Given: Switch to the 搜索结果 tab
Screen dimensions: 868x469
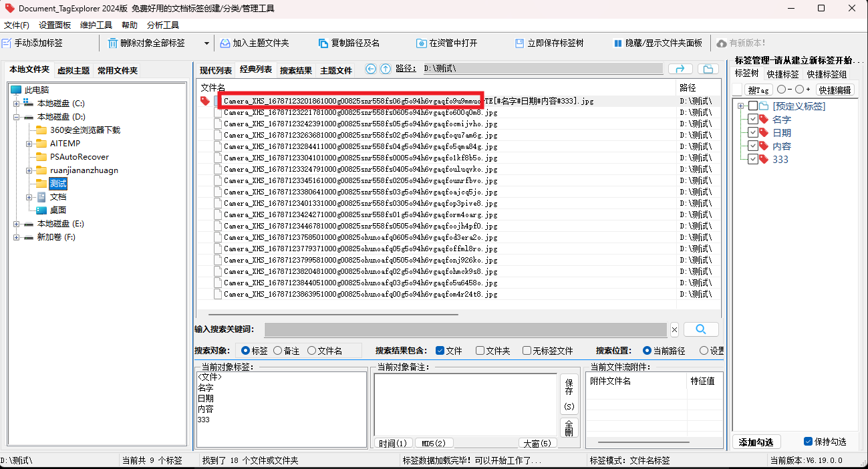Looking at the screenshot, I should (295, 70).
